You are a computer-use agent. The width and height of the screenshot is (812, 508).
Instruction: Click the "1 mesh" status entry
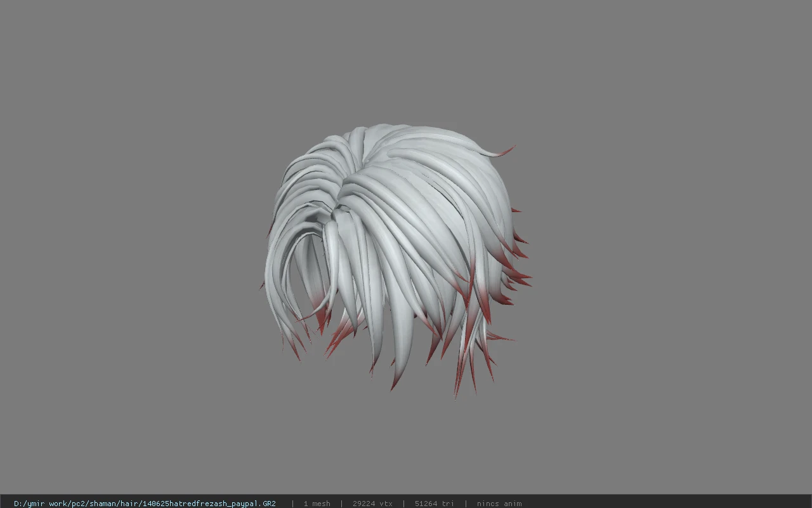click(x=317, y=504)
